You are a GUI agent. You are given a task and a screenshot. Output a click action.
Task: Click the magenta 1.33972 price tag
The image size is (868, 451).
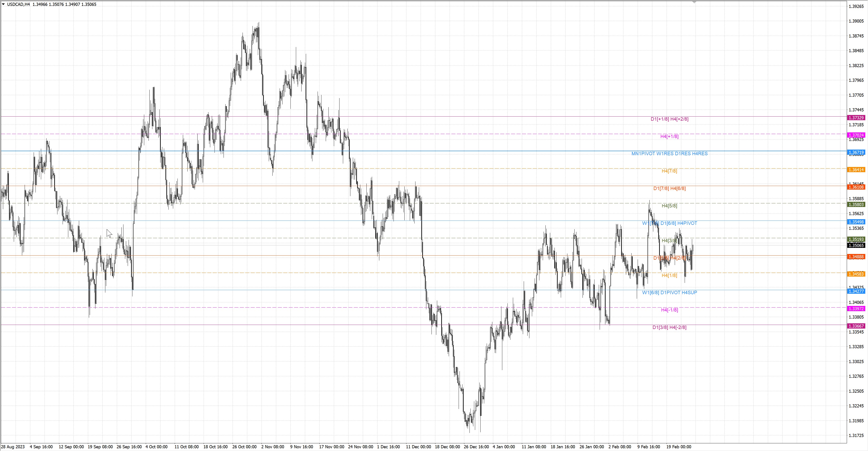point(856,309)
